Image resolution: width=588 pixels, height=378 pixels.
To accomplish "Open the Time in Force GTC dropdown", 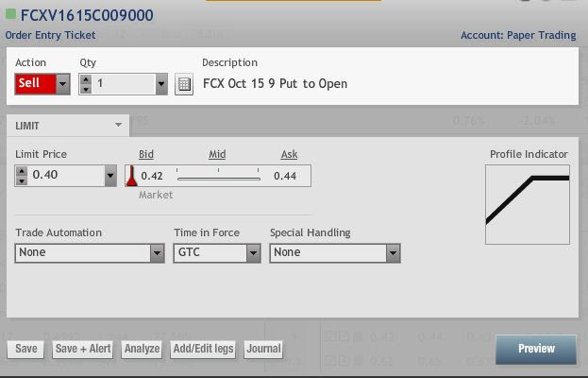I will pos(217,252).
